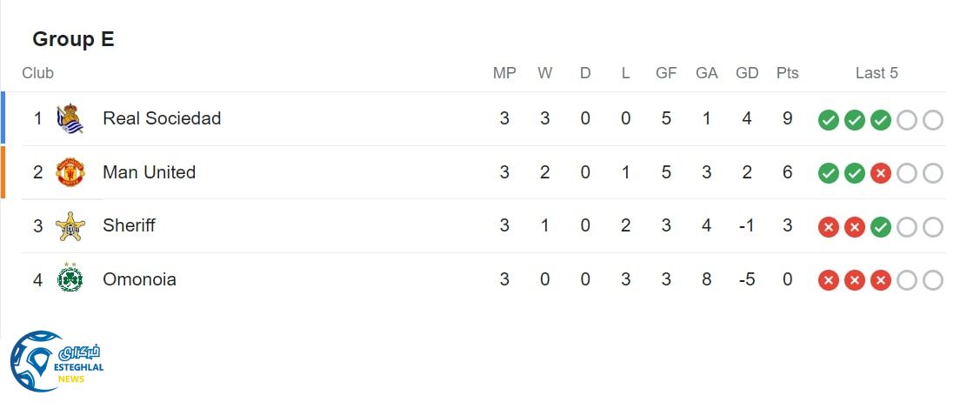
Task: Click the orange marker beside Man United
Action: pos(3,172)
